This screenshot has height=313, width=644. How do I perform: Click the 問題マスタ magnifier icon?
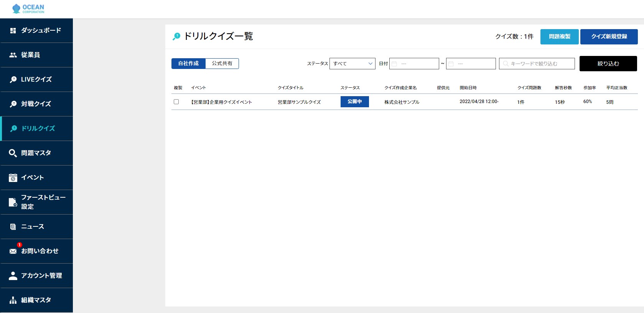coord(13,153)
